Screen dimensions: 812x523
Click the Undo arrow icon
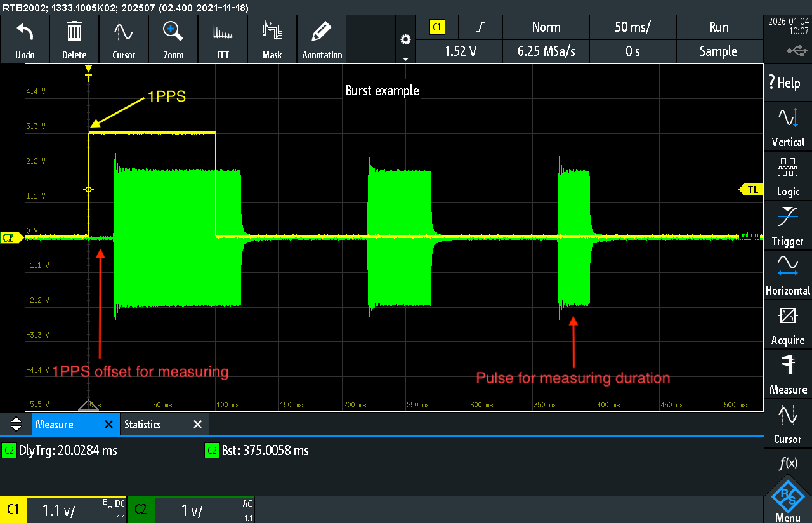(x=25, y=32)
